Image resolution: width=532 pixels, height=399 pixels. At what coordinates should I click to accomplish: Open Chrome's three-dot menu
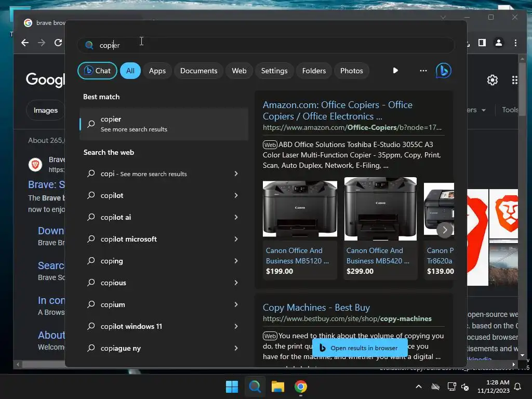[x=515, y=43]
